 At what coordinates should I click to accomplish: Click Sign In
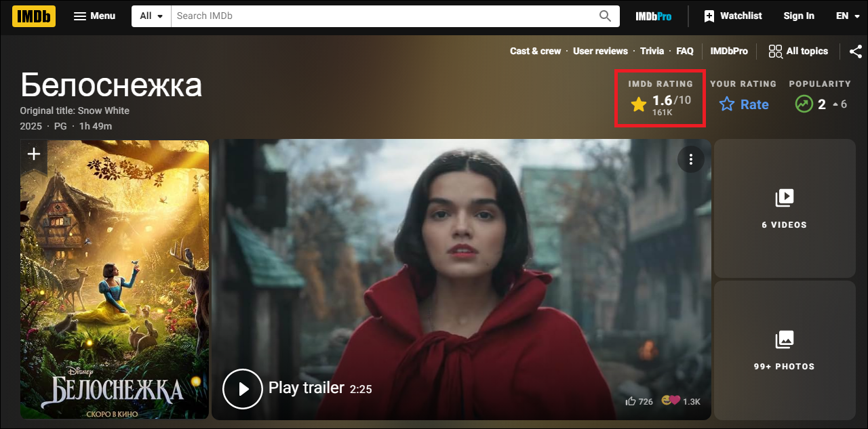coord(798,16)
